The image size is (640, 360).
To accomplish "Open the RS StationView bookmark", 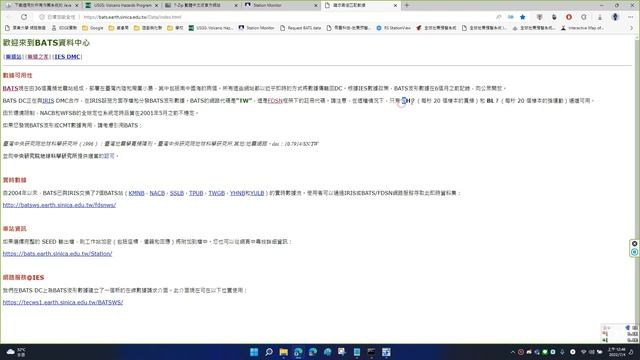I will point(393,28).
